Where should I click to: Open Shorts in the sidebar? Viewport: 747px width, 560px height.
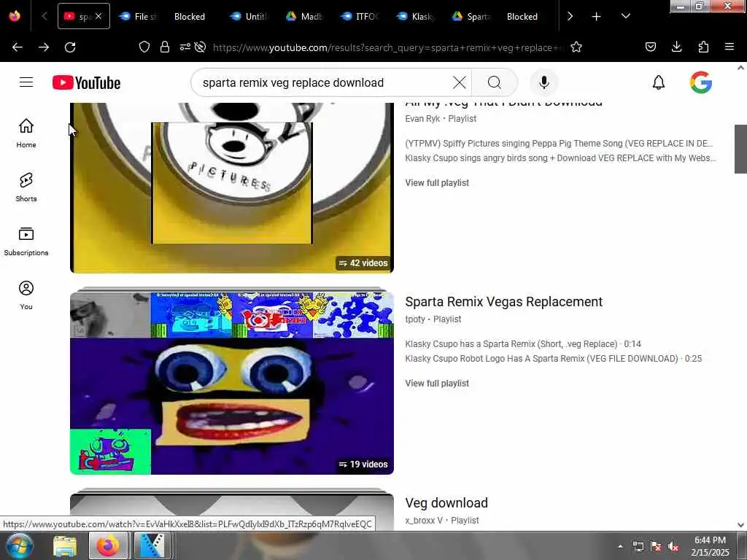(x=26, y=187)
